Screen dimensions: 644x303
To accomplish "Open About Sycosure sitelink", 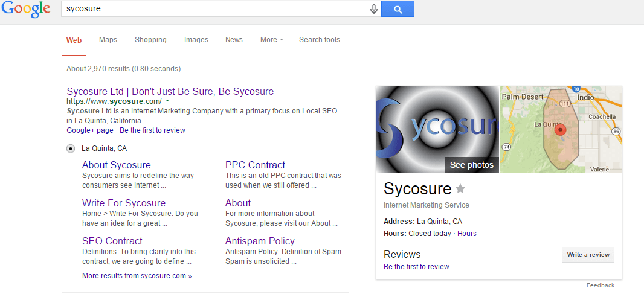I will point(116,165).
